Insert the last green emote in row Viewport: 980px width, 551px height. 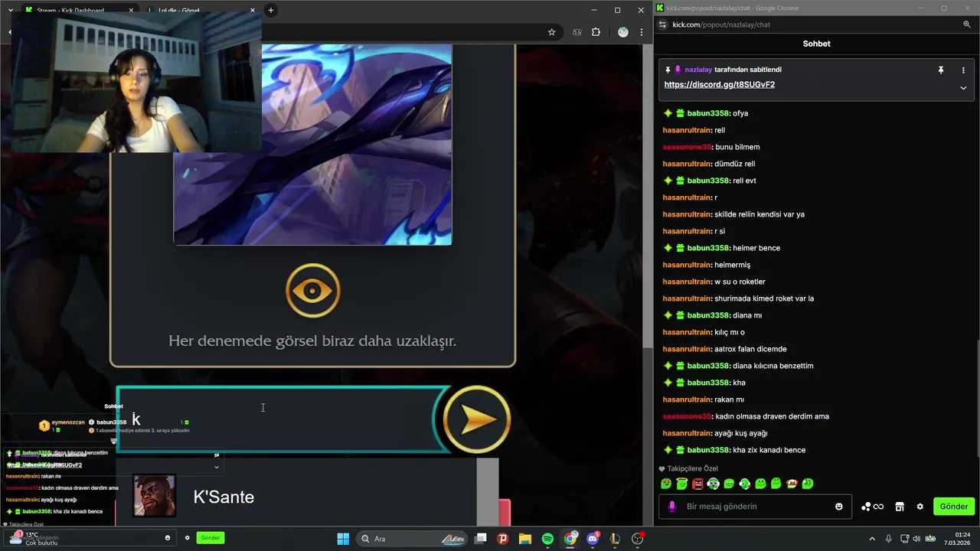808,484
